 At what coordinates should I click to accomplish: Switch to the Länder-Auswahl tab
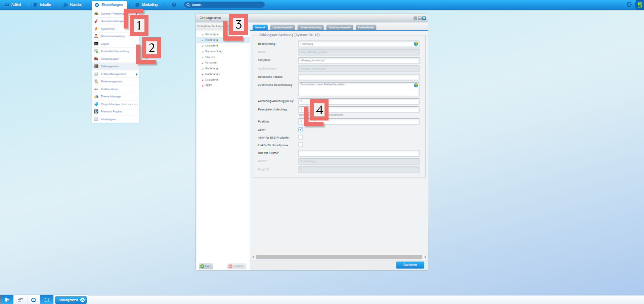point(282,28)
